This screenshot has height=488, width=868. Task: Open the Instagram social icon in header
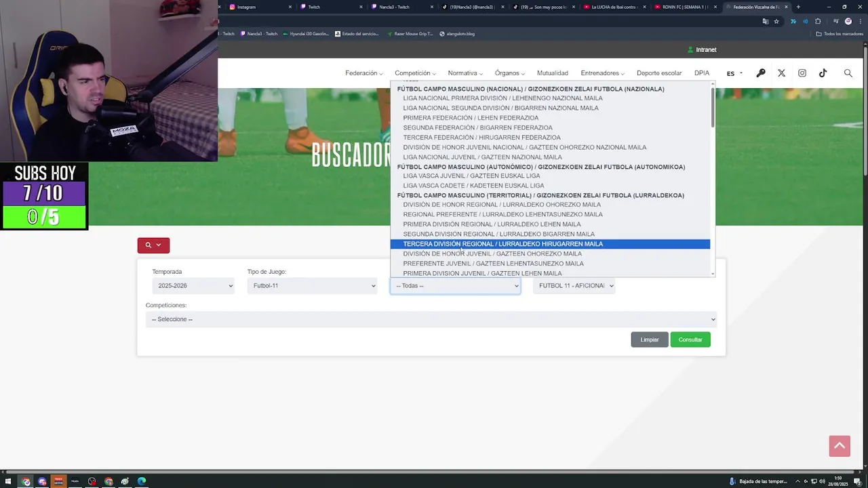click(802, 73)
